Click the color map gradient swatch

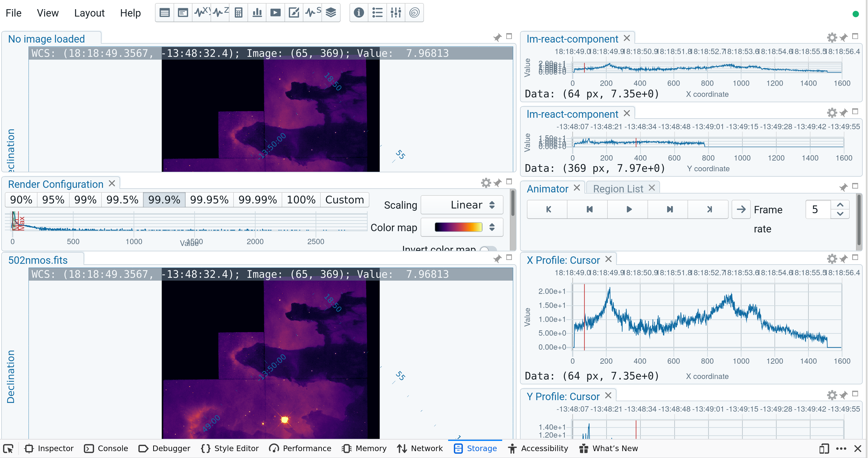[x=458, y=227]
